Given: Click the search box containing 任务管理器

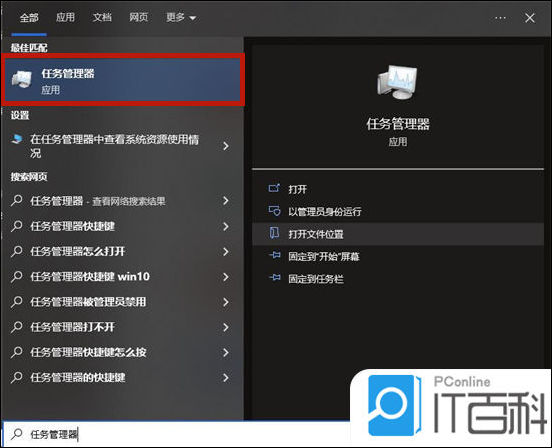Looking at the screenshot, I should (x=176, y=434).
